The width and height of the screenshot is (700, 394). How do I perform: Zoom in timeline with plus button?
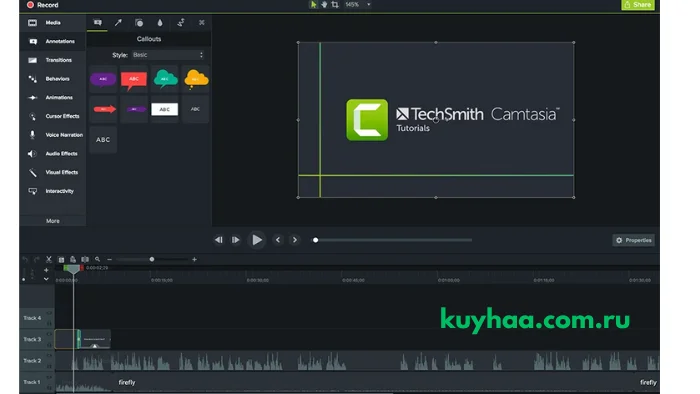tap(194, 259)
